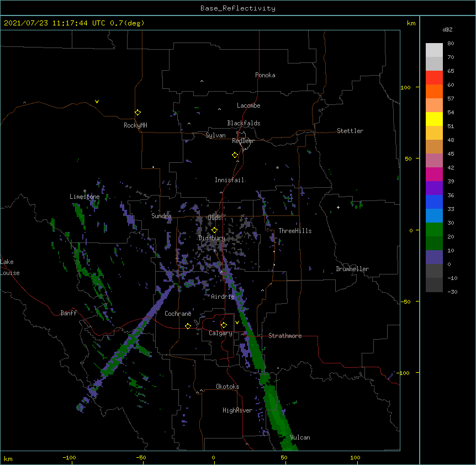Click the white asterisk marker above Limestone
476x465 pixels.
click(84, 191)
